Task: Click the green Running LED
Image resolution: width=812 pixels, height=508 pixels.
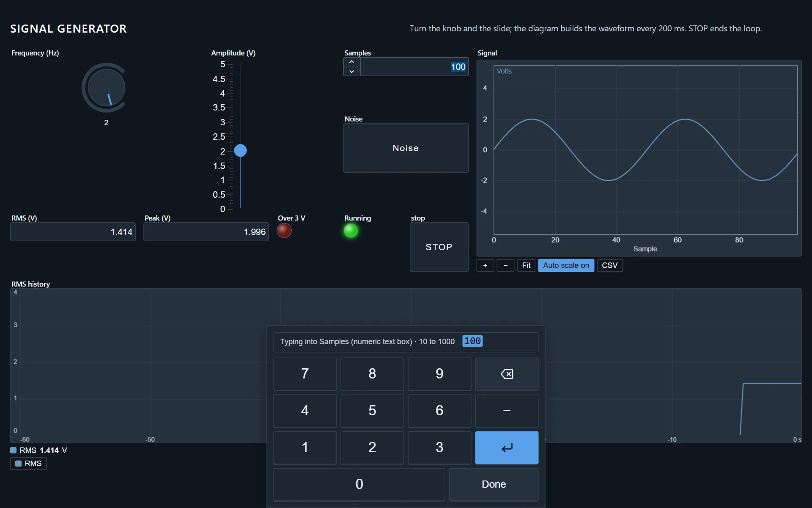Action: coord(351,231)
